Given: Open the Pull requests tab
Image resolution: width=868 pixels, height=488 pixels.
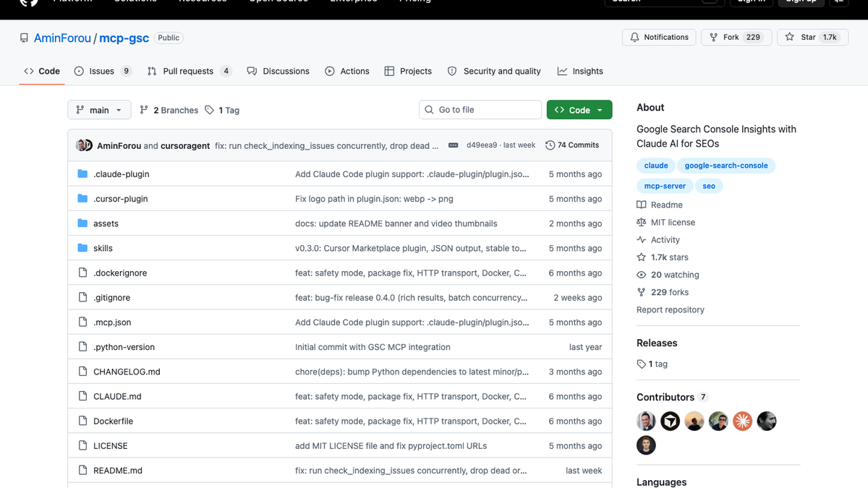Looking at the screenshot, I should 190,71.
